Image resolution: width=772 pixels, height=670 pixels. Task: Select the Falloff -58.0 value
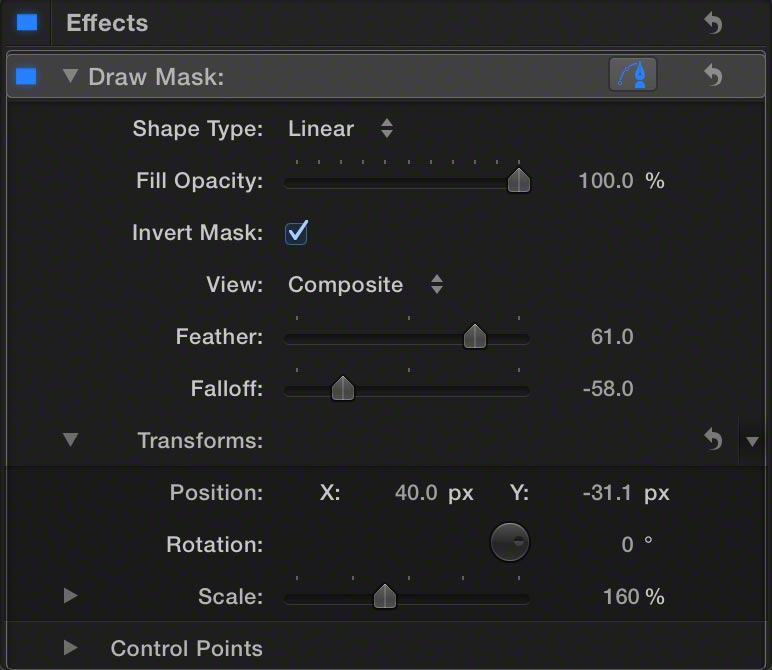point(608,389)
